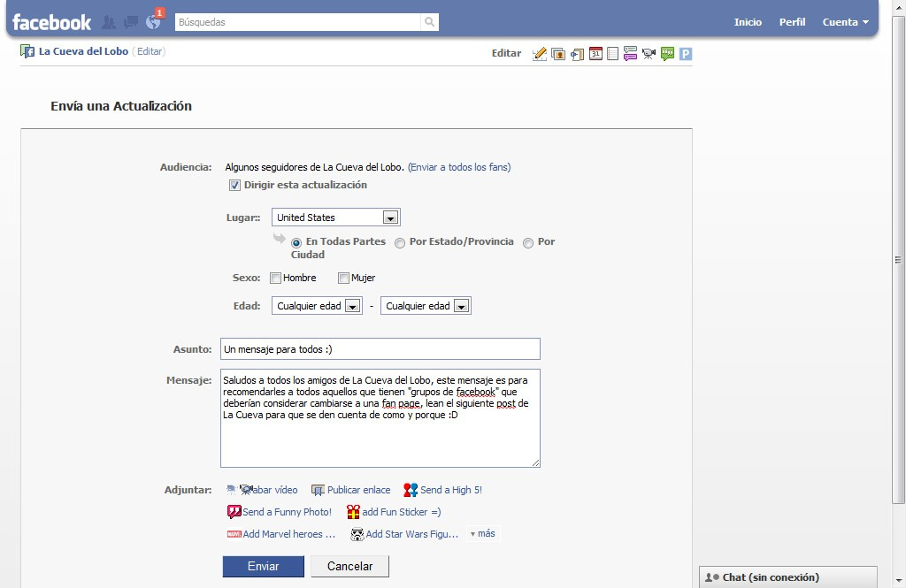Screen dimensions: 906x588
Task: Open the Links app icon
Action: point(577,54)
